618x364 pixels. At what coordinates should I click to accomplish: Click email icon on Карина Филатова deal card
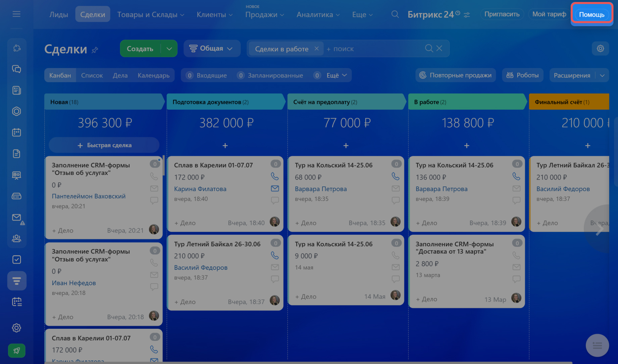coord(274,188)
